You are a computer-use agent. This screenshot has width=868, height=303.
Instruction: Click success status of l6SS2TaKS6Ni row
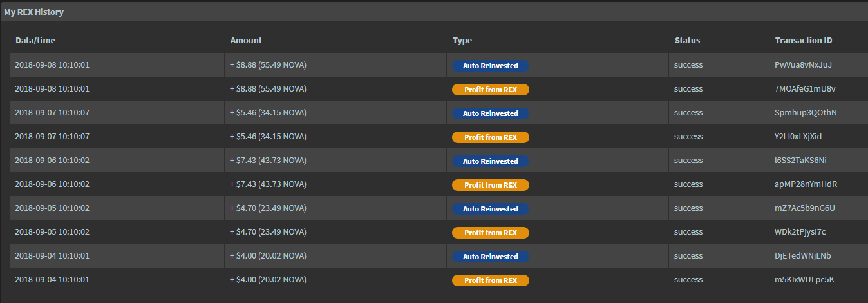pyautogui.click(x=688, y=161)
